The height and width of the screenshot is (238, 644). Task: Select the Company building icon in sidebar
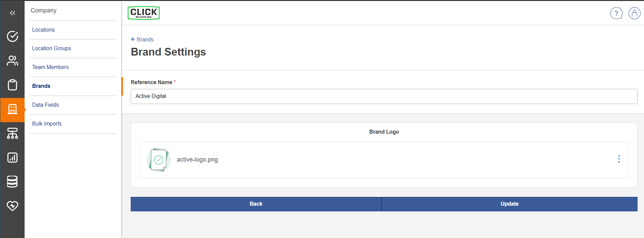[12, 109]
